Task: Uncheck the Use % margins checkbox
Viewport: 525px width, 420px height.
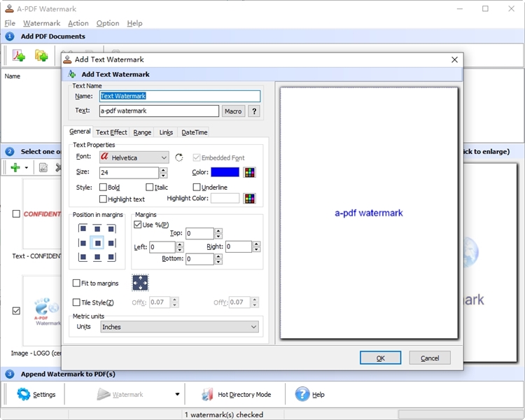Action: [x=137, y=225]
